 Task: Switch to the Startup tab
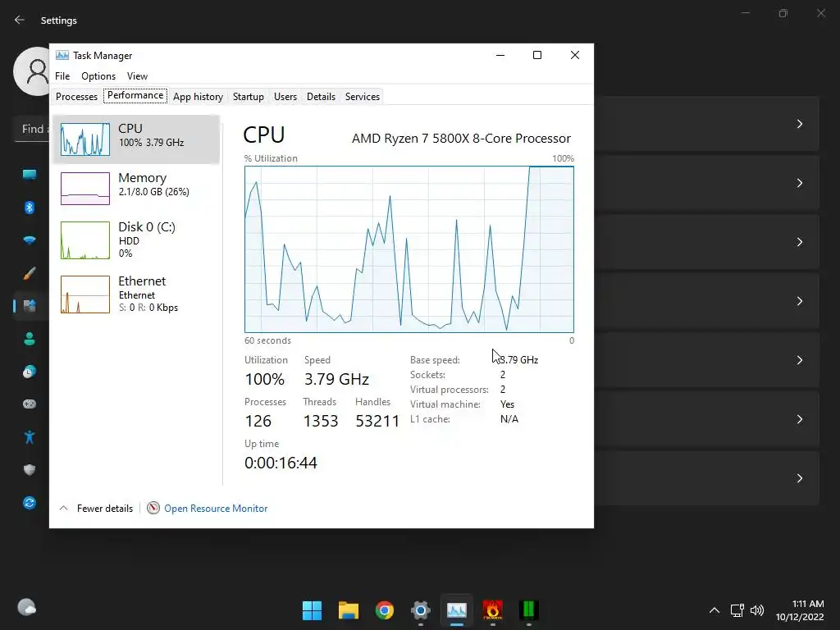pos(248,97)
